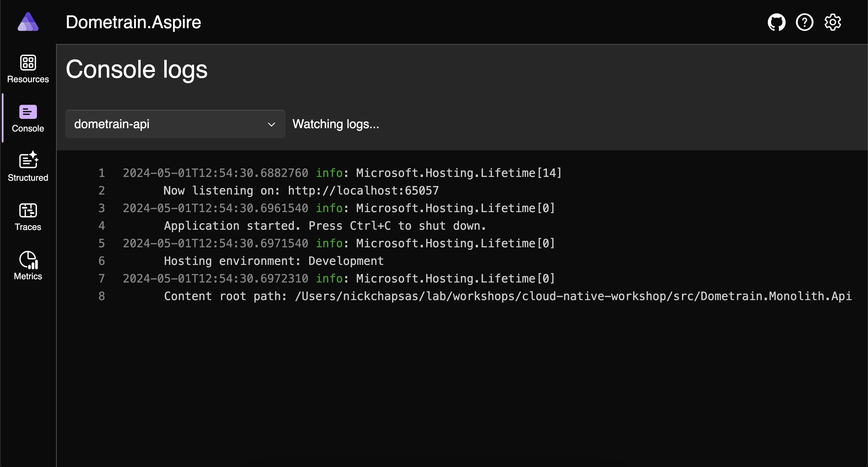Click the Resources navigation label

click(28, 79)
